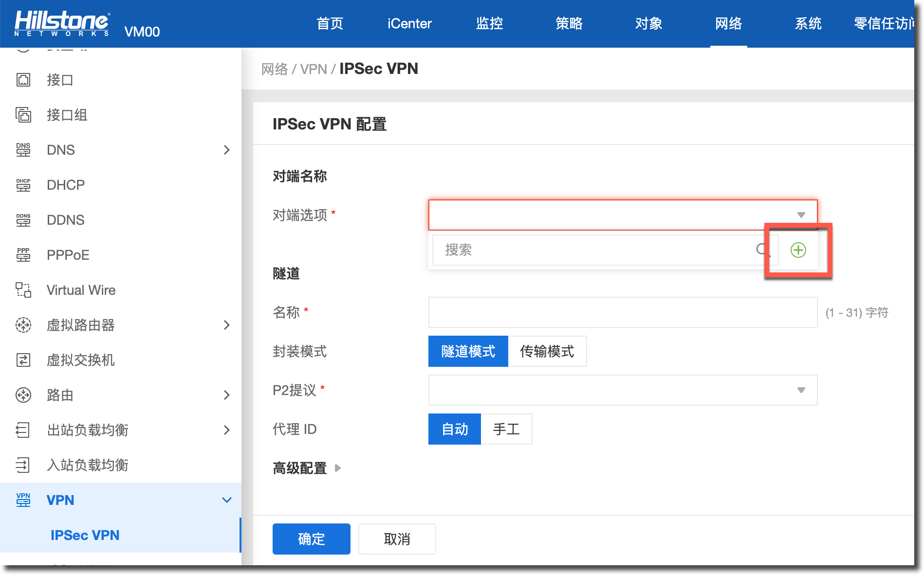The image size is (924, 575).
Task: Click the green plus add-peer icon
Action: (x=798, y=250)
